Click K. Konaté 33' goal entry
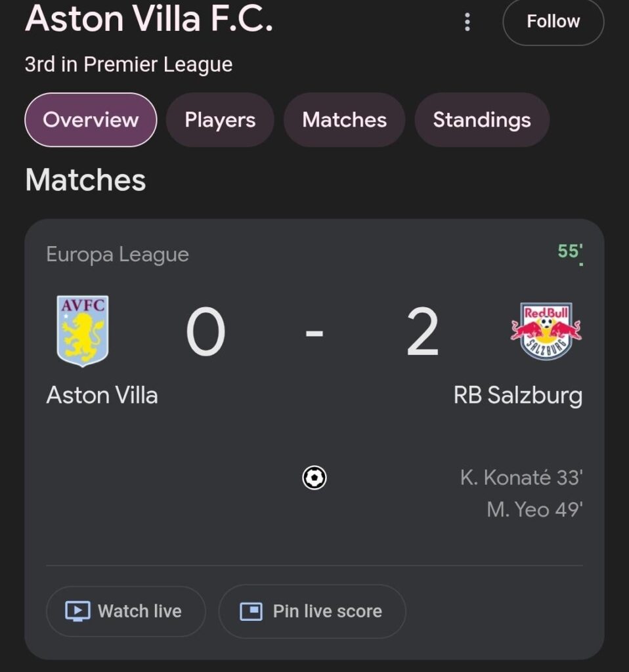The height and width of the screenshot is (672, 629). (521, 478)
